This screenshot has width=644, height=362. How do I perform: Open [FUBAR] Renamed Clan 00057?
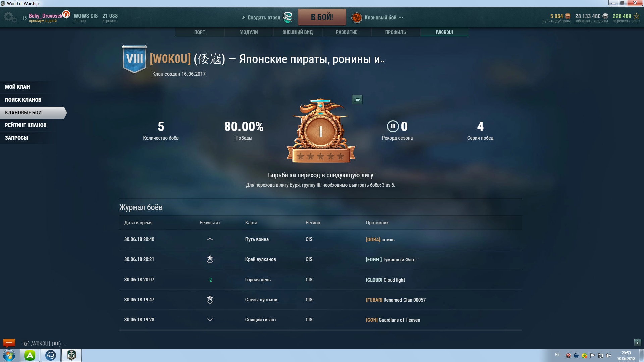click(x=395, y=300)
